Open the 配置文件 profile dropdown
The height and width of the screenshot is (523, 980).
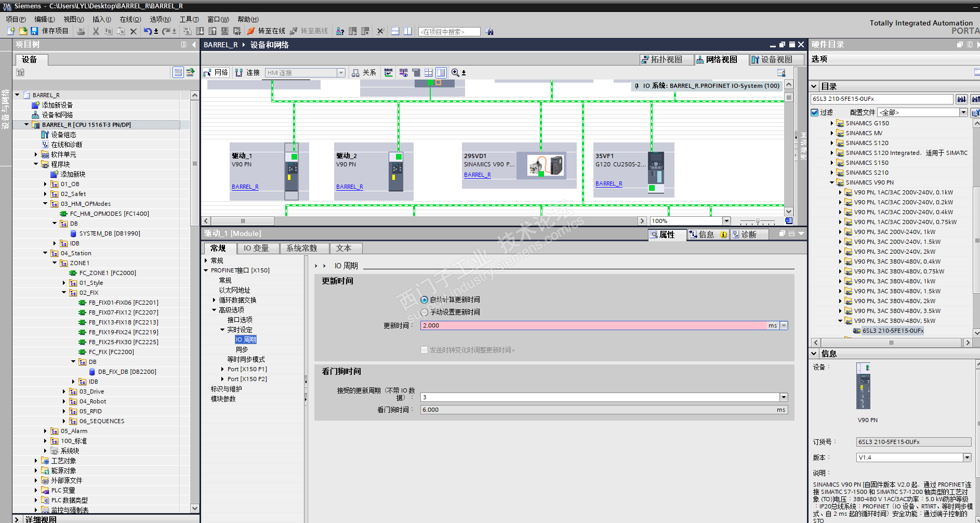click(x=963, y=112)
